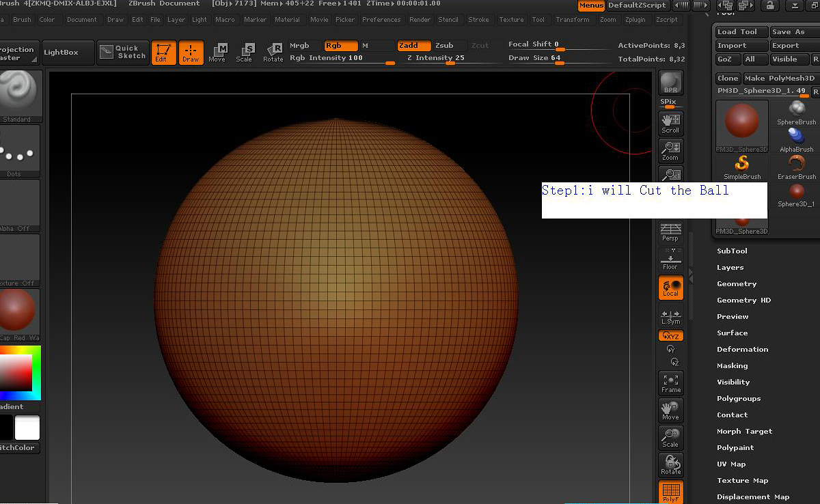The image size is (820, 504).
Task: Disable the Zadd mode
Action: (x=413, y=46)
